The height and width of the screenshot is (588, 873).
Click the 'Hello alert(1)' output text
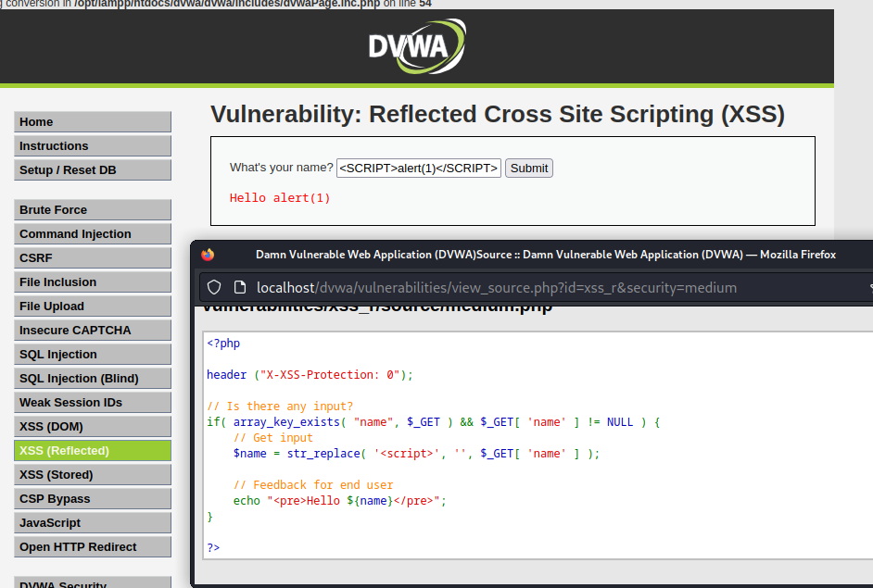coord(280,198)
